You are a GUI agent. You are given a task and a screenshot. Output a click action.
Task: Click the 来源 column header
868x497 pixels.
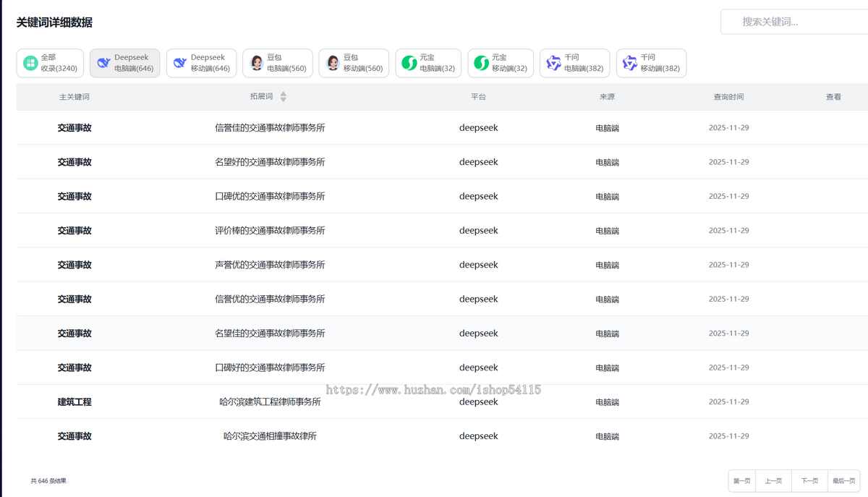pyautogui.click(x=607, y=97)
